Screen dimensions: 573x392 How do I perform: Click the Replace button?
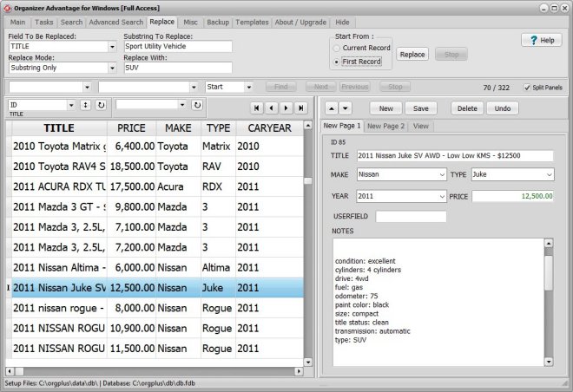point(412,55)
